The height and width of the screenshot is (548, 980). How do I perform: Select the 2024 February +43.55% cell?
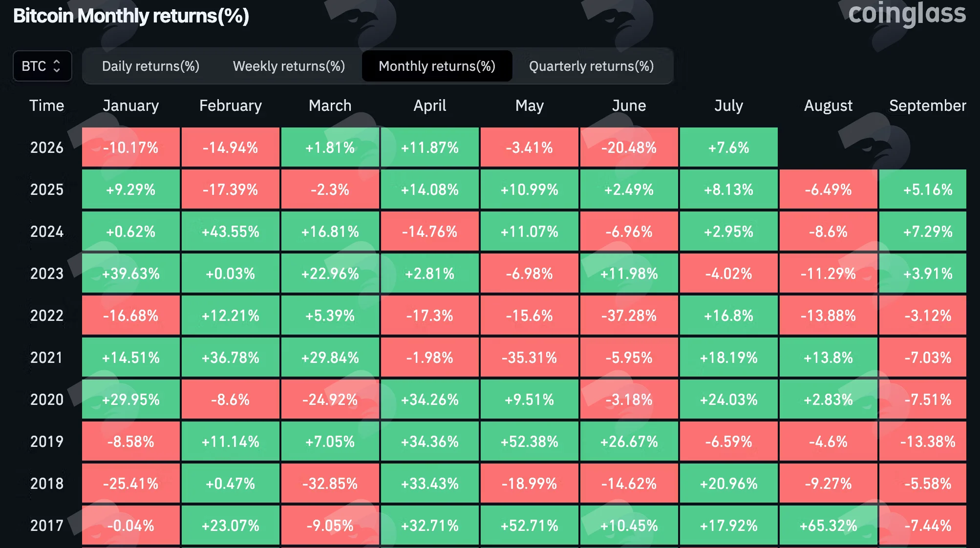[230, 232]
